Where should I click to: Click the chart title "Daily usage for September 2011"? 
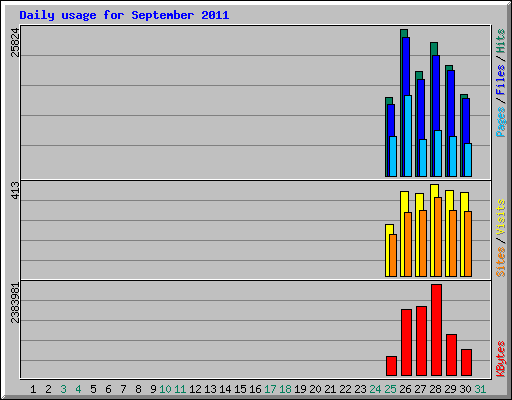click(124, 16)
